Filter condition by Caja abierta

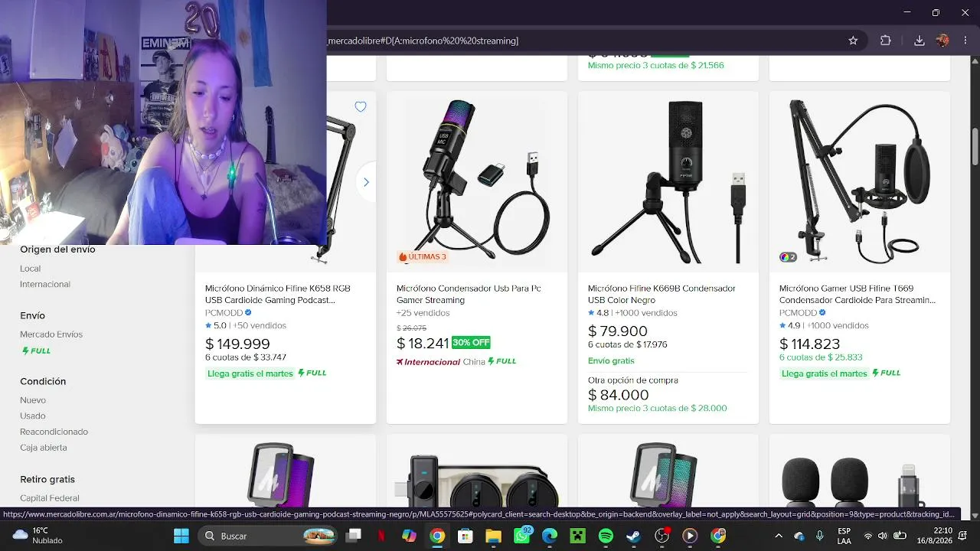click(44, 448)
